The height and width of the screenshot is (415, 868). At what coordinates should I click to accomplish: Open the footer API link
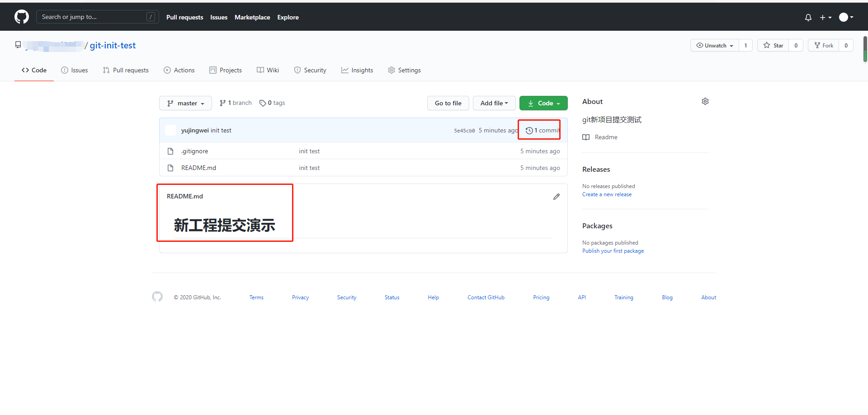[582, 297]
